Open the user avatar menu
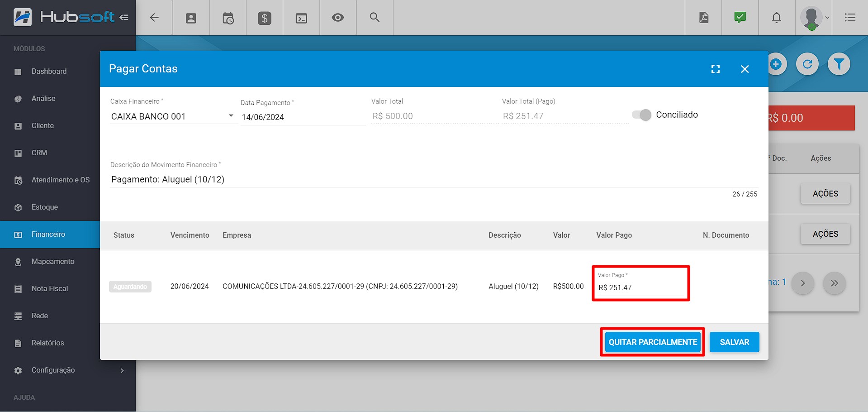The width and height of the screenshot is (868, 412). pyautogui.click(x=814, y=18)
